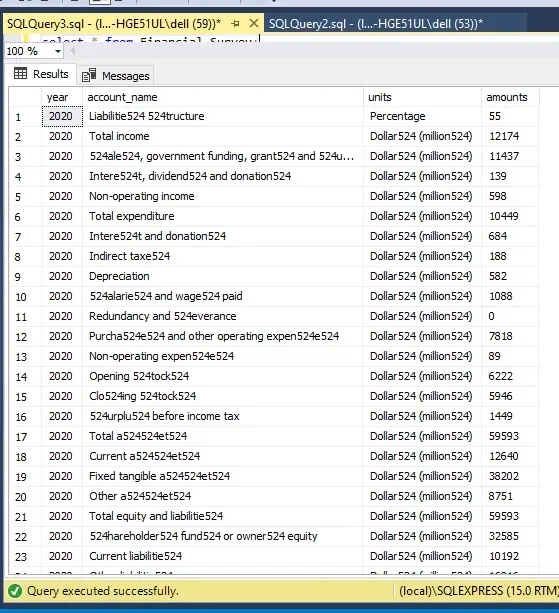Screen dimensions: 559x613
Task: Close the SQLQuery3.sql tab
Action: [x=254, y=23]
